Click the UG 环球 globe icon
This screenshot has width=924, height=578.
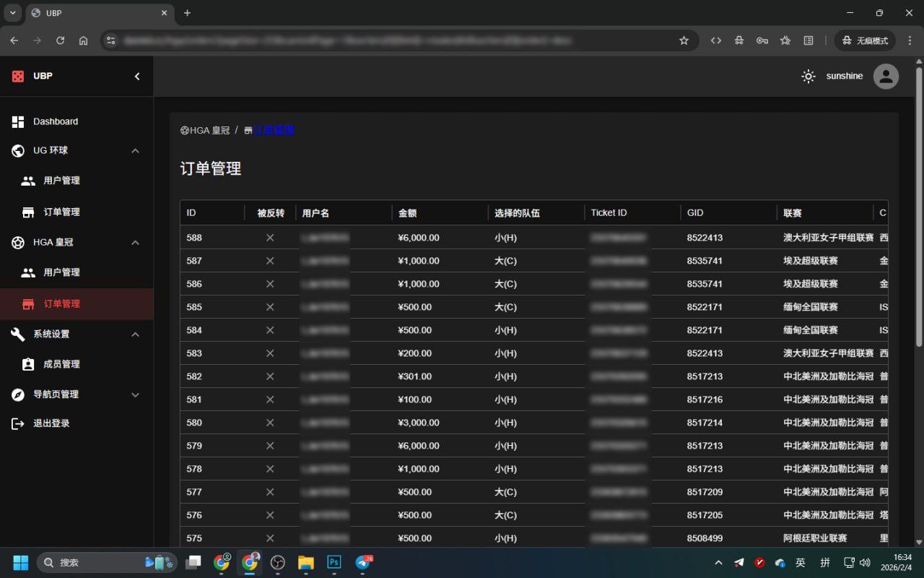[x=17, y=150]
